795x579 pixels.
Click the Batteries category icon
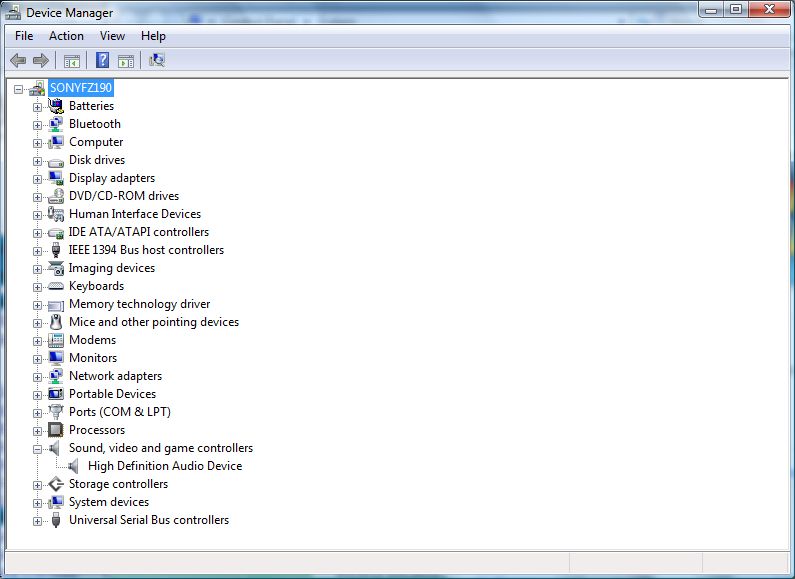tap(56, 105)
